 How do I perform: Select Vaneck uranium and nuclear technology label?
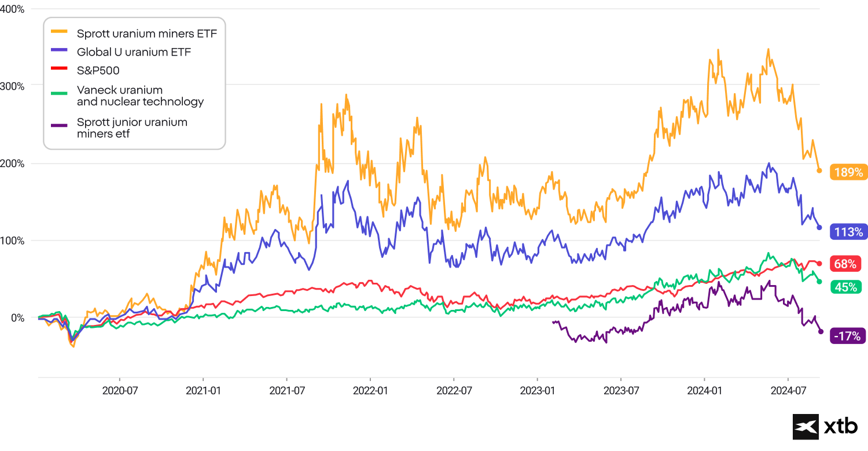tap(140, 96)
